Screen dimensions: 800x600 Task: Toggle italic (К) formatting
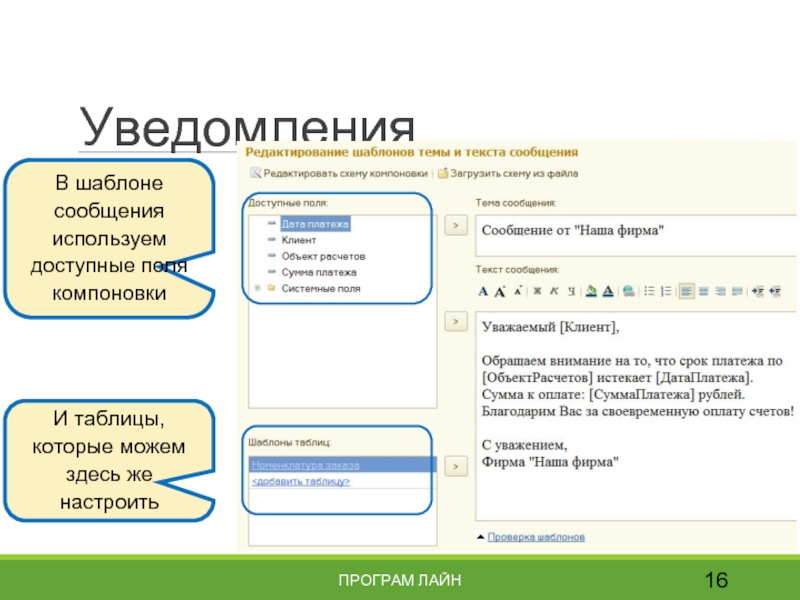(x=554, y=291)
